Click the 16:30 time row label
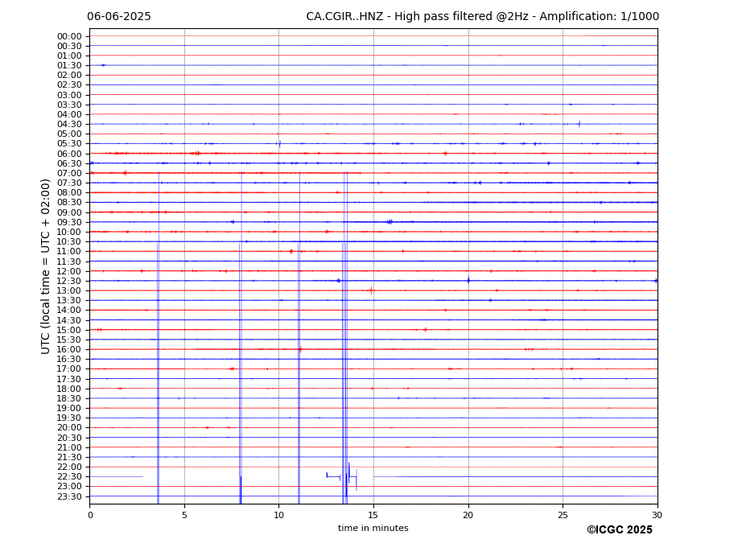The height and width of the screenshot is (560, 746). [69, 359]
